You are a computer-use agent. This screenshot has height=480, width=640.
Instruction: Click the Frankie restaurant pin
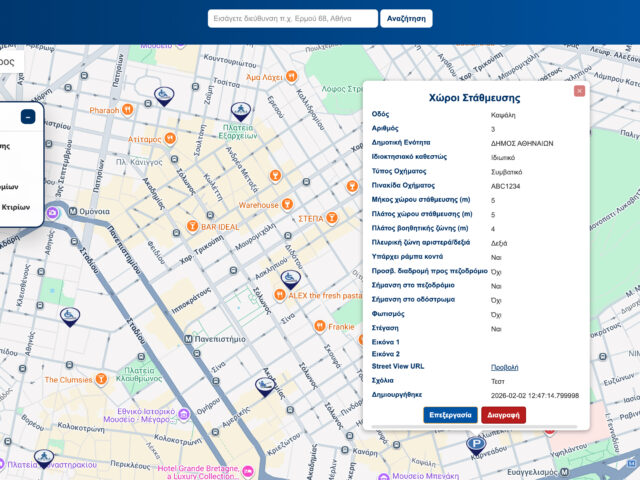[320, 327]
